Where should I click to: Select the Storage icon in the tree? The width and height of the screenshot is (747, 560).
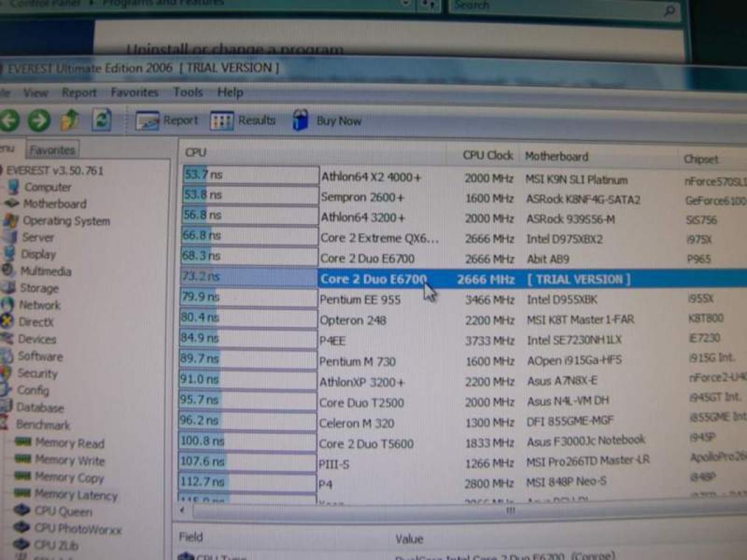point(8,288)
